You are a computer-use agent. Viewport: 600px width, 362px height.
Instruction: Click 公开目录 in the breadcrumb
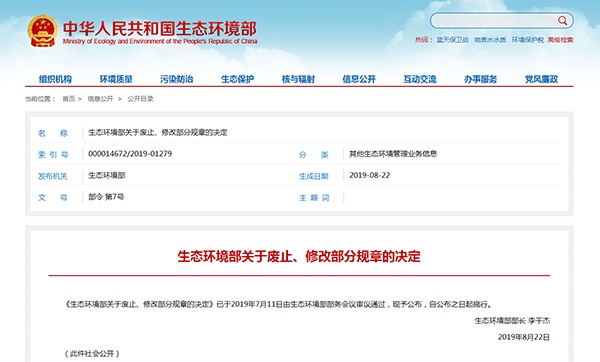[140, 99]
